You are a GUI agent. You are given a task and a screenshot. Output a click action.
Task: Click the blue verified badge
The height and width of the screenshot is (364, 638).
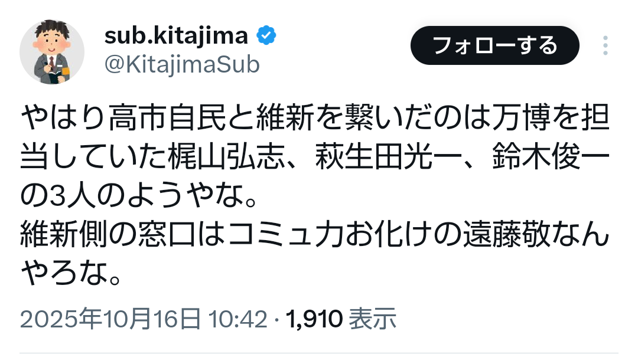pos(266,36)
